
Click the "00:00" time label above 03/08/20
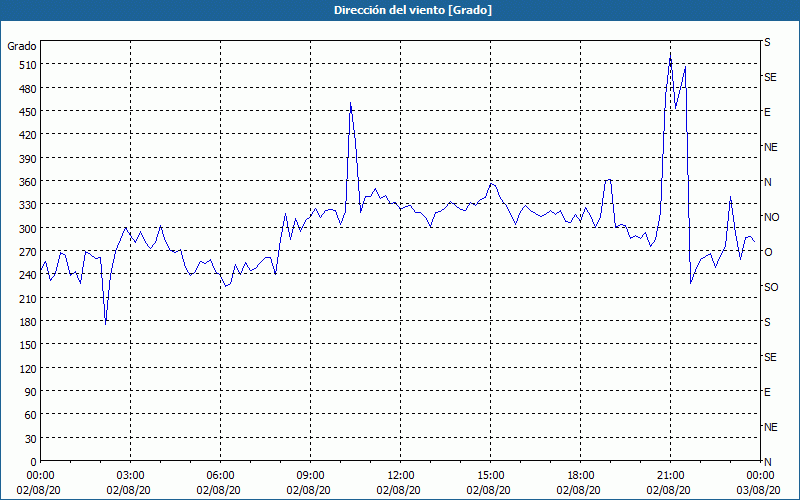pos(760,476)
